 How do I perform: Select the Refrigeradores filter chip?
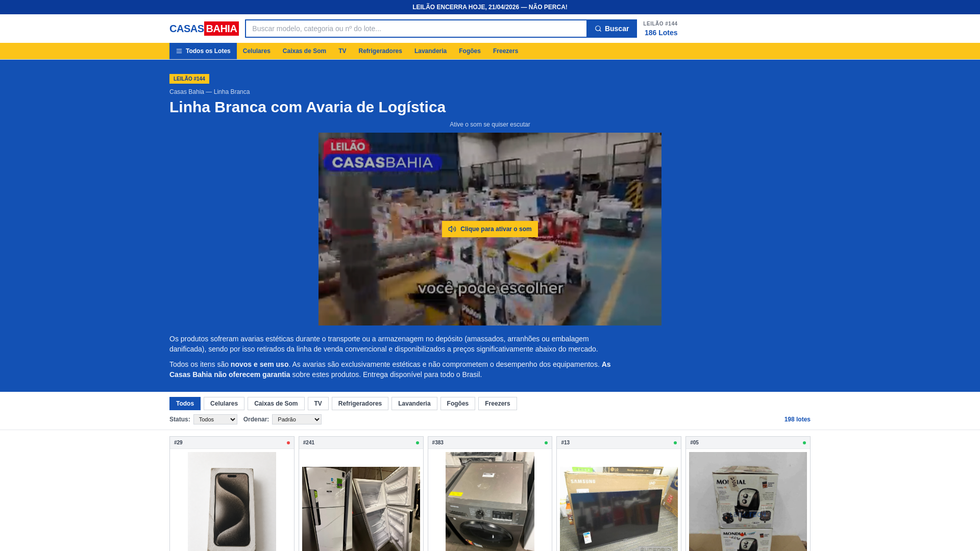coord(360,404)
